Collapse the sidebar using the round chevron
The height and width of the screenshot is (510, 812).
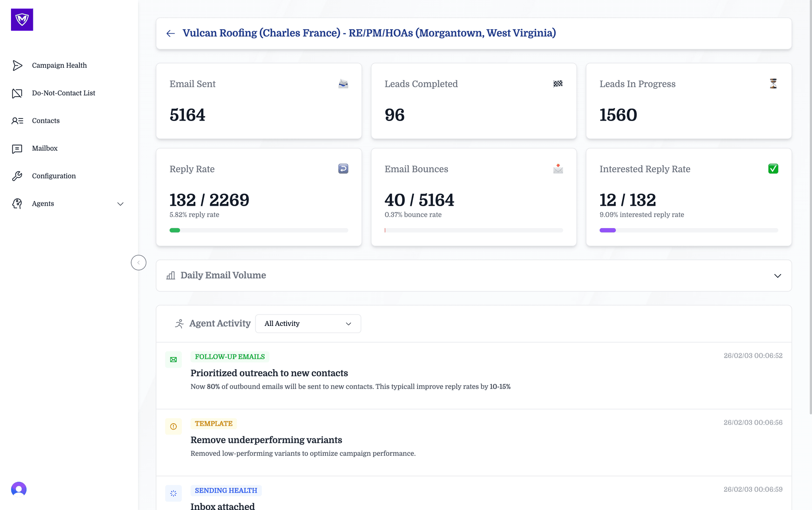138,262
